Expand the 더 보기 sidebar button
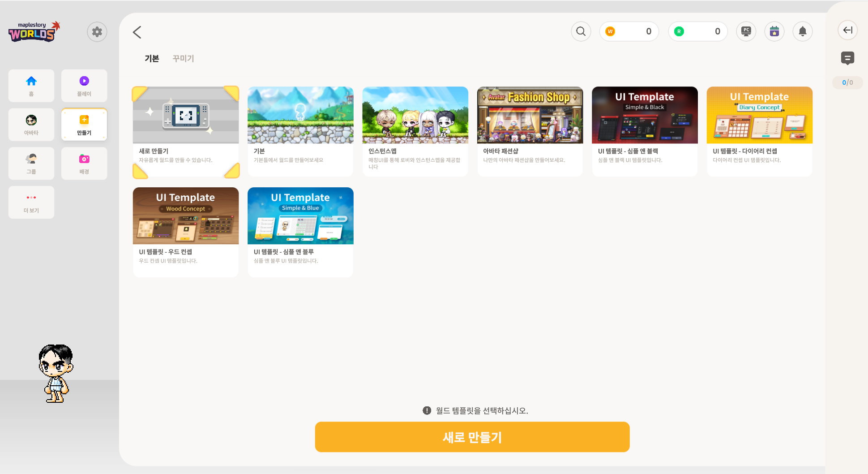 coord(31,203)
